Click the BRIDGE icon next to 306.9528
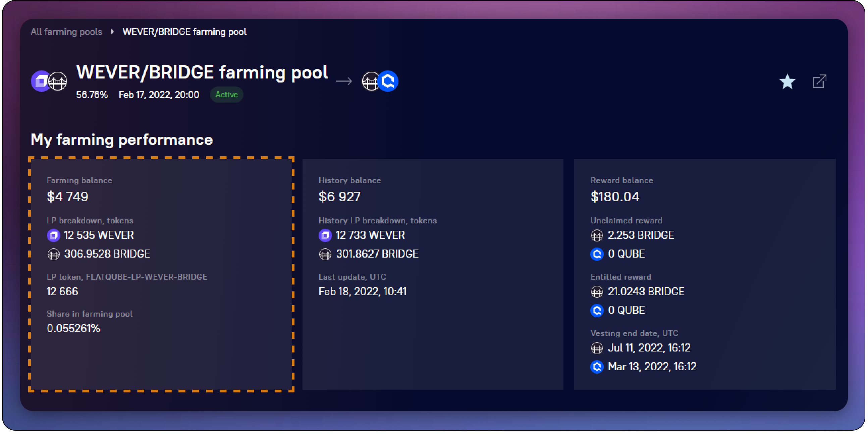This screenshot has height=434, width=868. (x=54, y=254)
